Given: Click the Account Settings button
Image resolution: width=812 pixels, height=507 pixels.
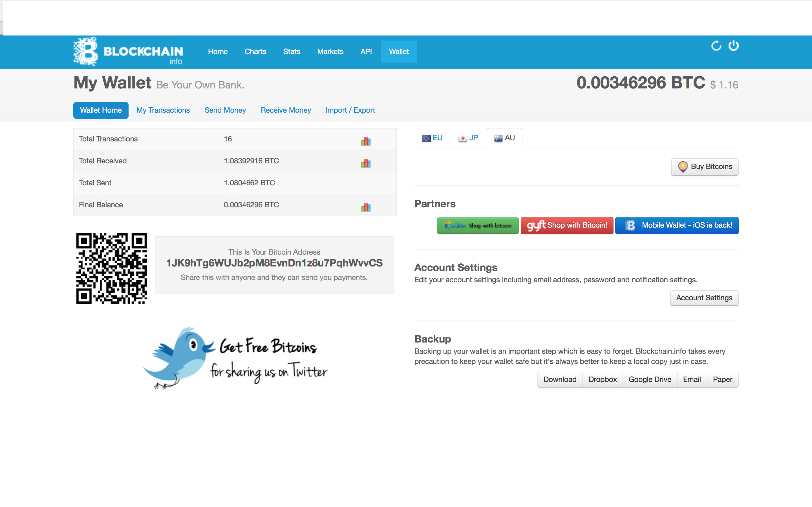Looking at the screenshot, I should click(x=704, y=297).
